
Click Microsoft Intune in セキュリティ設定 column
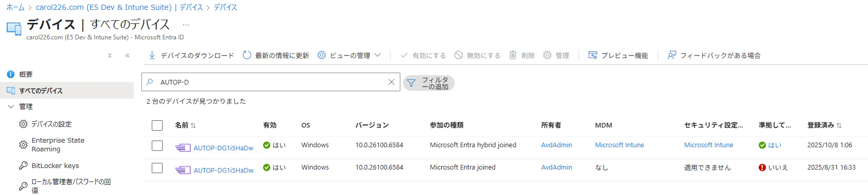708,145
